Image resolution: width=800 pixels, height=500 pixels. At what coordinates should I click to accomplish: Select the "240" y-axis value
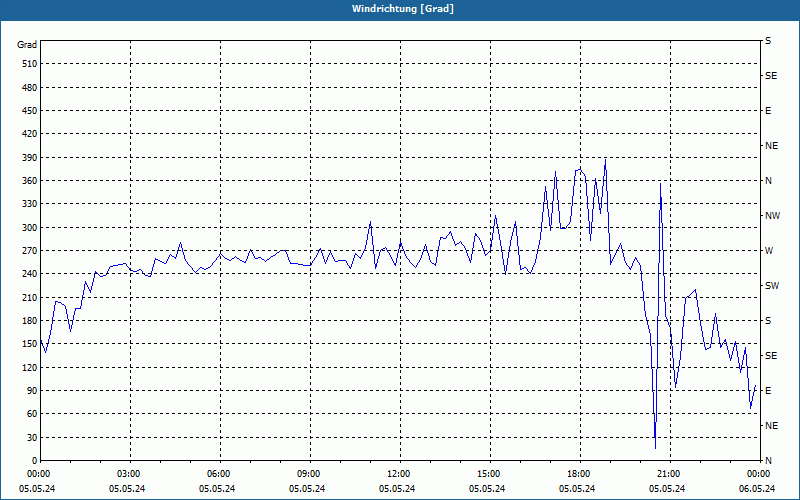click(30, 274)
